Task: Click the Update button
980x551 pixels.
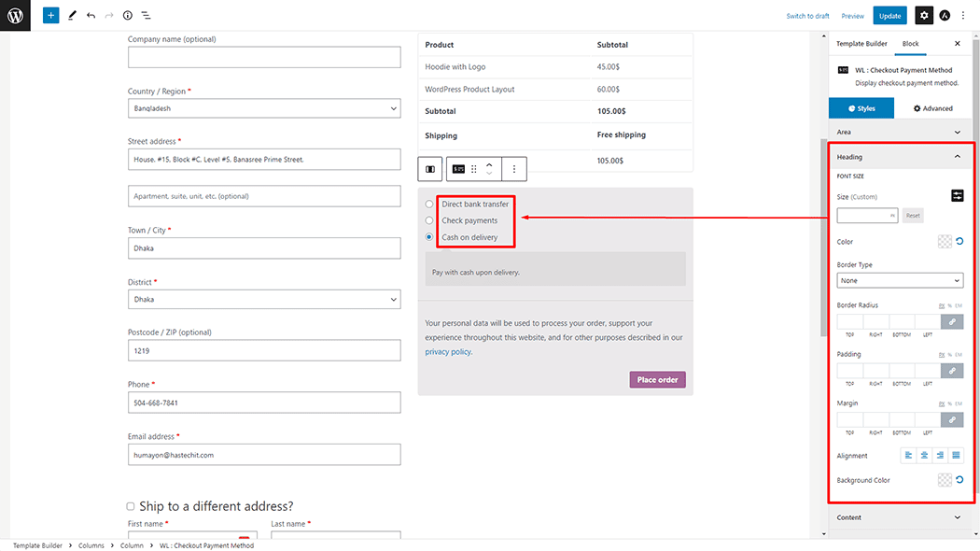Action: pyautogui.click(x=889, y=16)
